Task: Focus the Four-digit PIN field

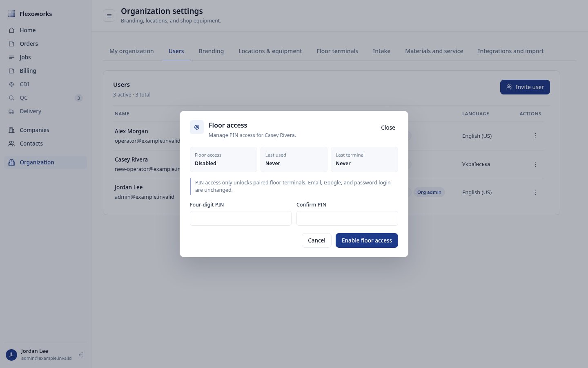Action: pyautogui.click(x=241, y=218)
